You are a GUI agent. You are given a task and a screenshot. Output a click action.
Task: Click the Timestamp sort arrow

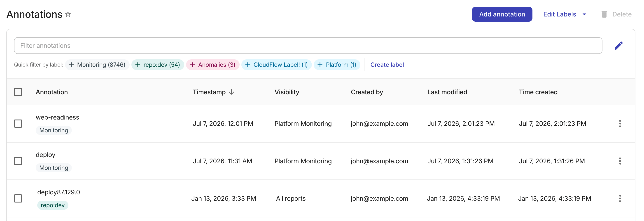click(x=231, y=92)
